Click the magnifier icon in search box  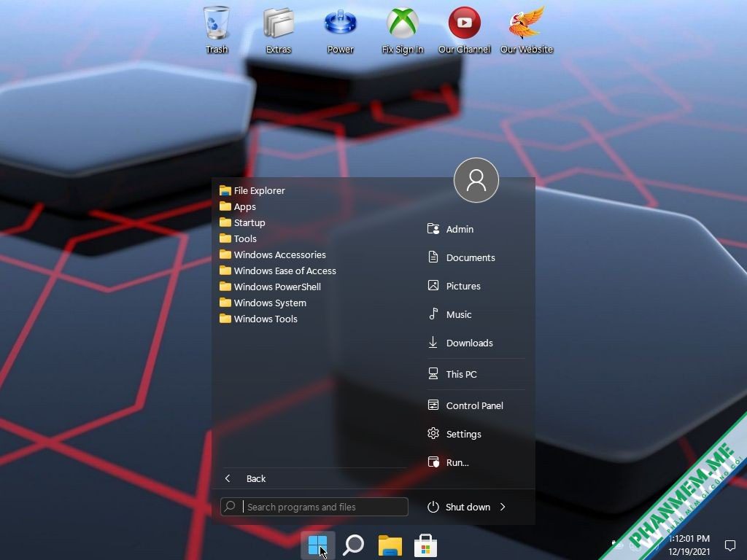pyautogui.click(x=230, y=506)
